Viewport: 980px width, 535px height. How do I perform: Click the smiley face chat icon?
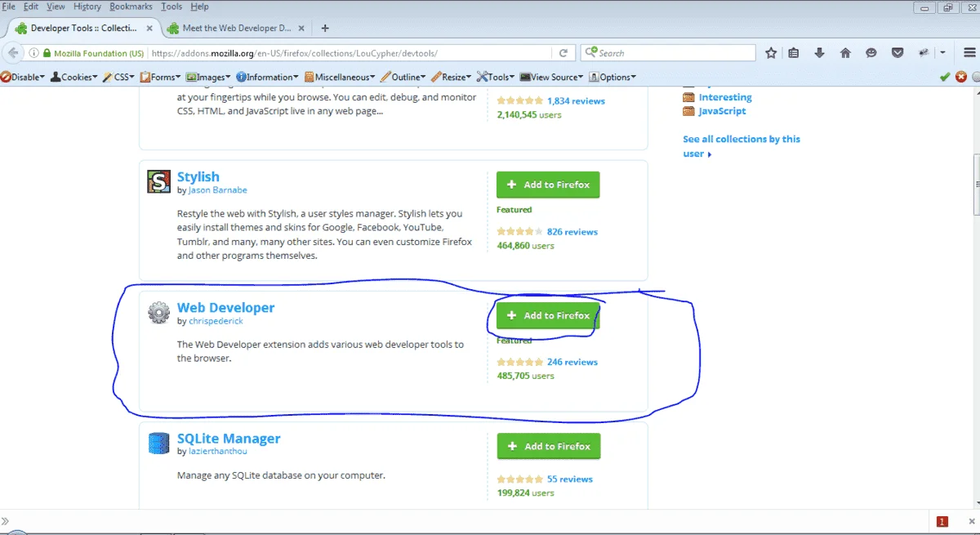point(871,53)
